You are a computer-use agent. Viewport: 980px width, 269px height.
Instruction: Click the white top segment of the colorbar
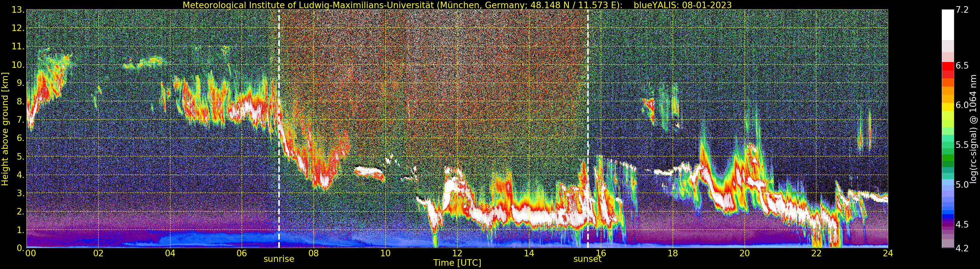948,25
